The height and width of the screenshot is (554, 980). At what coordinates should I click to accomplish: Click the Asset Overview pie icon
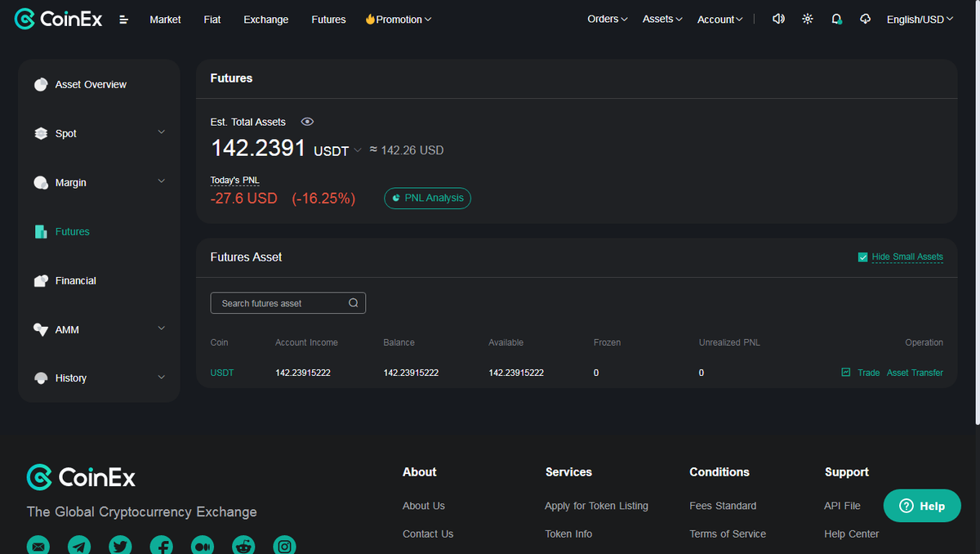[x=41, y=84]
